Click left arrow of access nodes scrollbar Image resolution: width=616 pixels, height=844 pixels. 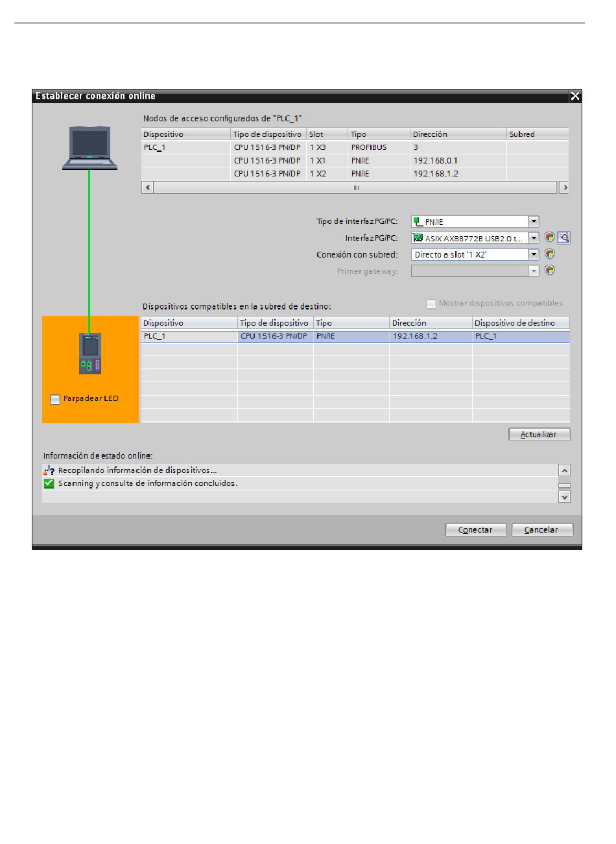tap(148, 187)
